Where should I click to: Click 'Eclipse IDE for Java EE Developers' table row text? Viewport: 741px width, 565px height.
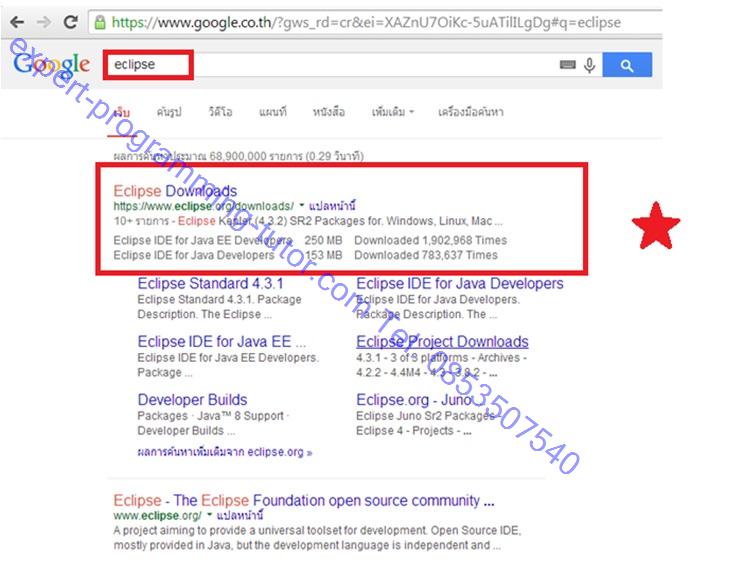pos(203,240)
